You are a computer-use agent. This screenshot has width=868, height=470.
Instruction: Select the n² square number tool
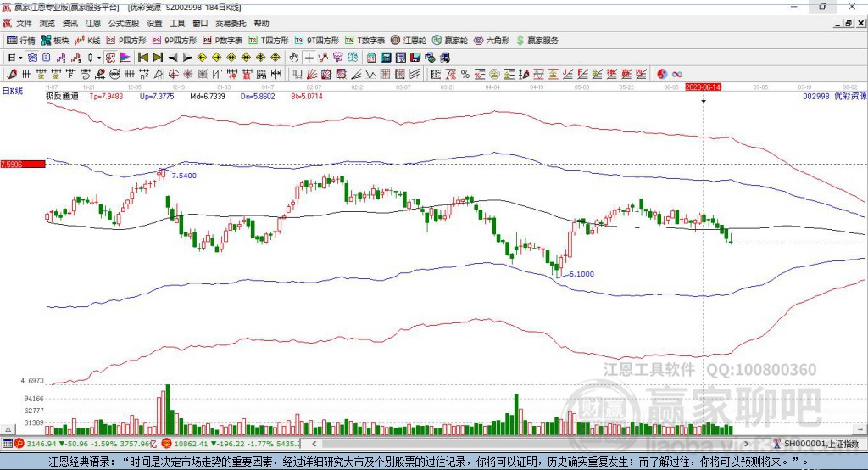coord(144,75)
